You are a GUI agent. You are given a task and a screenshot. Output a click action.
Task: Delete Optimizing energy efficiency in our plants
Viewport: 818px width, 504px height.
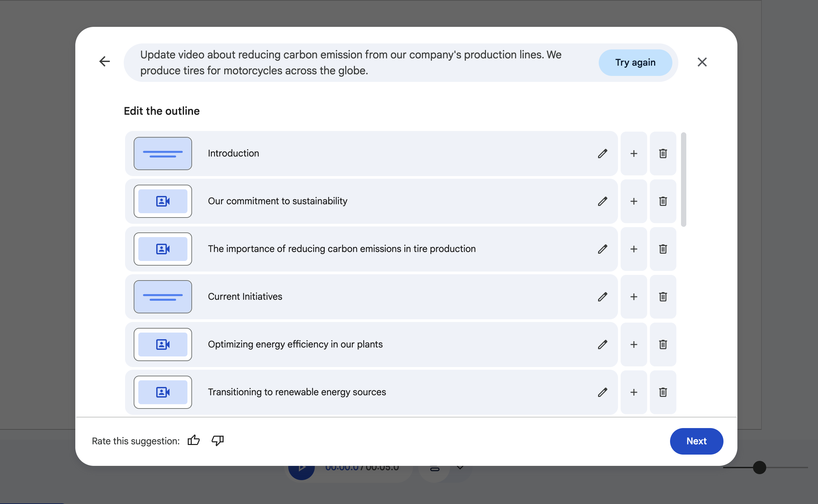coord(663,344)
